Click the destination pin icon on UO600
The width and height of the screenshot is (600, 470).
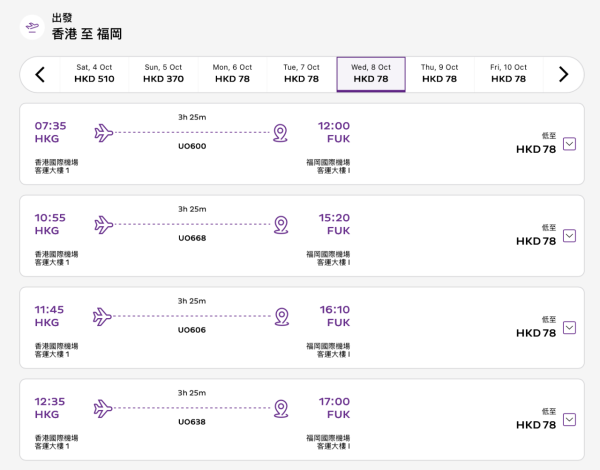280,133
